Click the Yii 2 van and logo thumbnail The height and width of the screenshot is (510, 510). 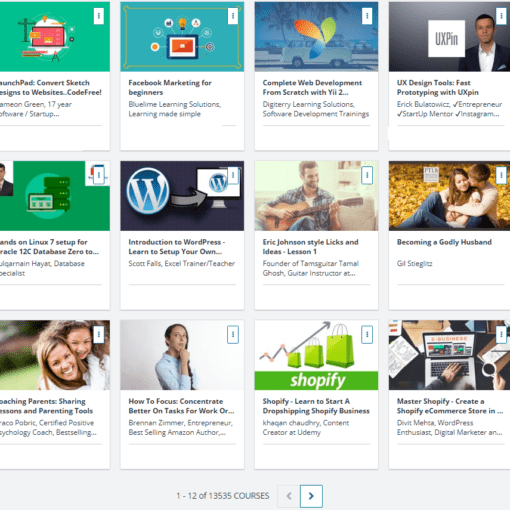click(x=316, y=37)
